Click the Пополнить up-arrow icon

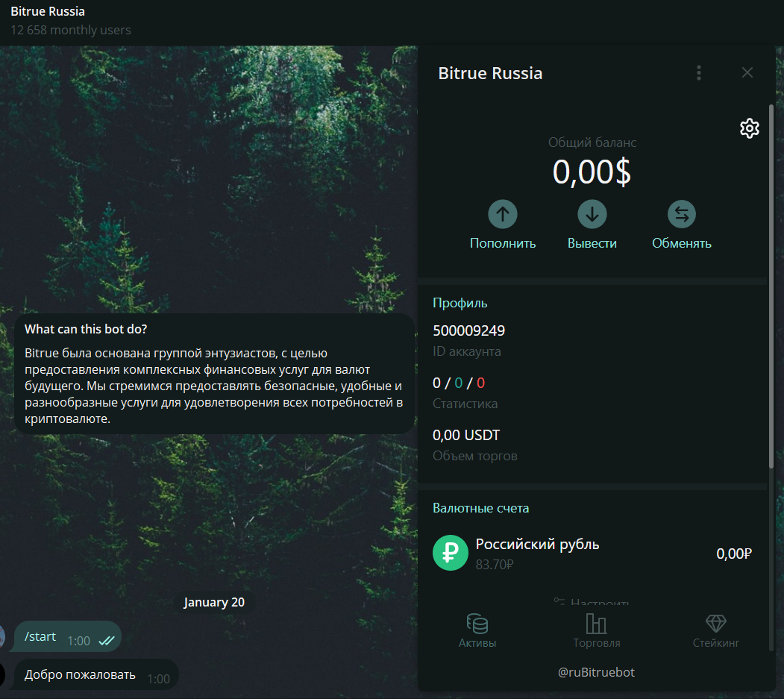pyautogui.click(x=503, y=215)
